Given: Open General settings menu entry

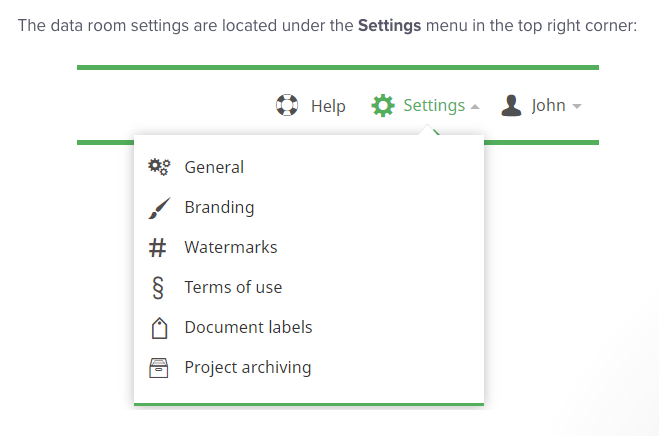Looking at the screenshot, I should tap(214, 167).
